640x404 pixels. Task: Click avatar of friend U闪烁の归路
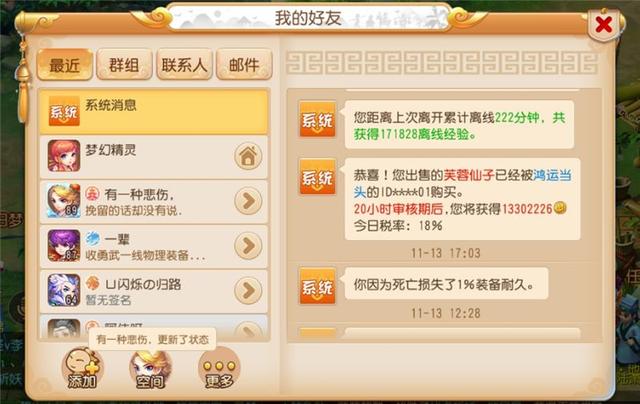(64, 290)
